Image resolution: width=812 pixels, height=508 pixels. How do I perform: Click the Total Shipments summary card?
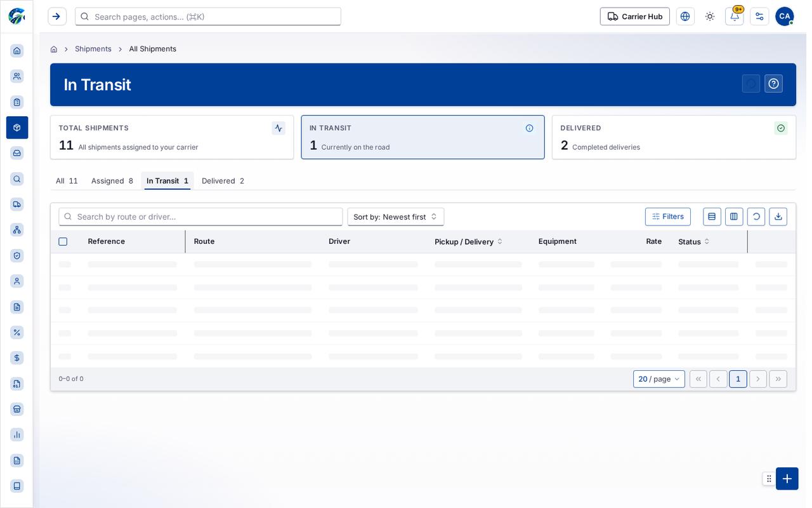[x=172, y=137]
